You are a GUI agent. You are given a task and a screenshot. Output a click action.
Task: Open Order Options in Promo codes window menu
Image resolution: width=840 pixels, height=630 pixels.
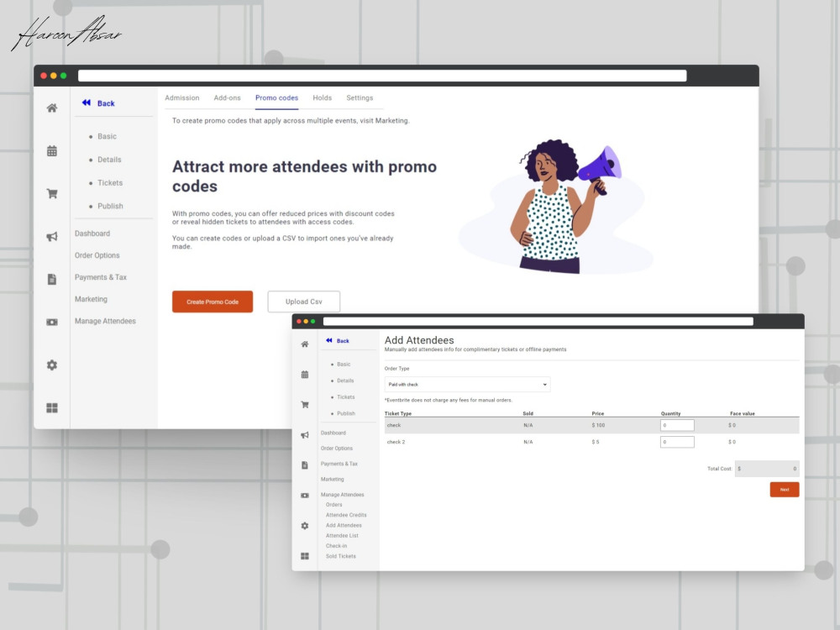click(97, 255)
